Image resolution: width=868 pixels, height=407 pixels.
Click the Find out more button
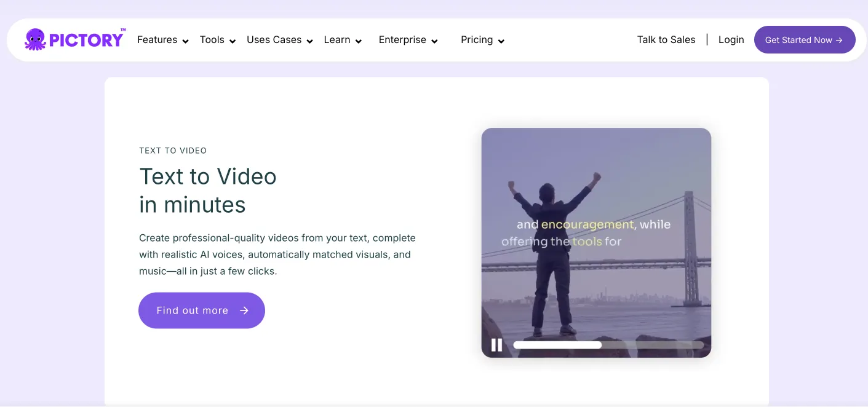pos(202,310)
